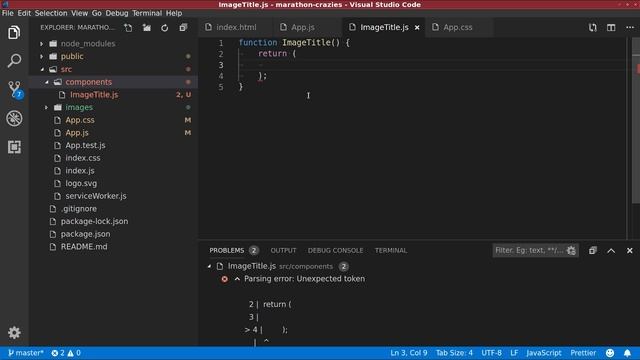Open the Debug menu
This screenshot has width=640, height=360.
(117, 13)
